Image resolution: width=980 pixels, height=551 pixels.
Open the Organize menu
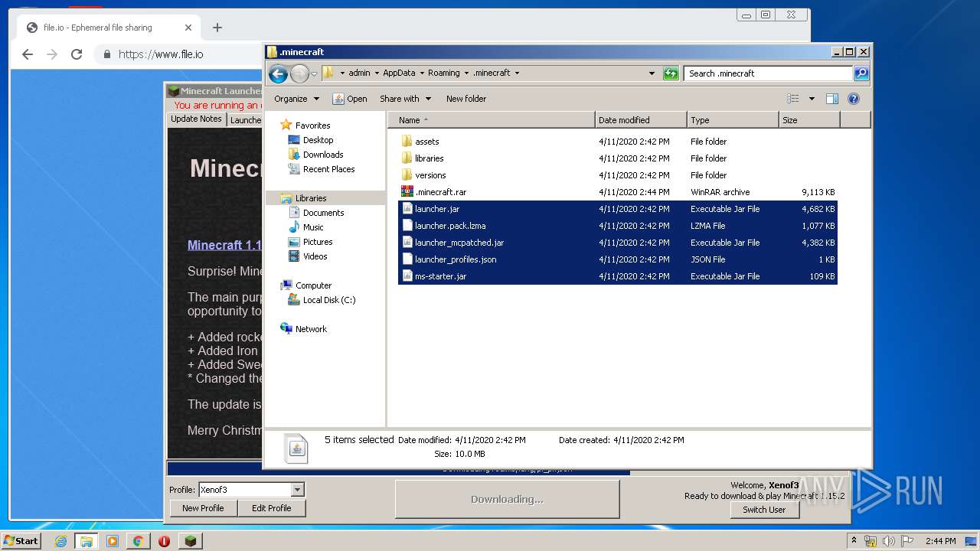[x=296, y=99]
